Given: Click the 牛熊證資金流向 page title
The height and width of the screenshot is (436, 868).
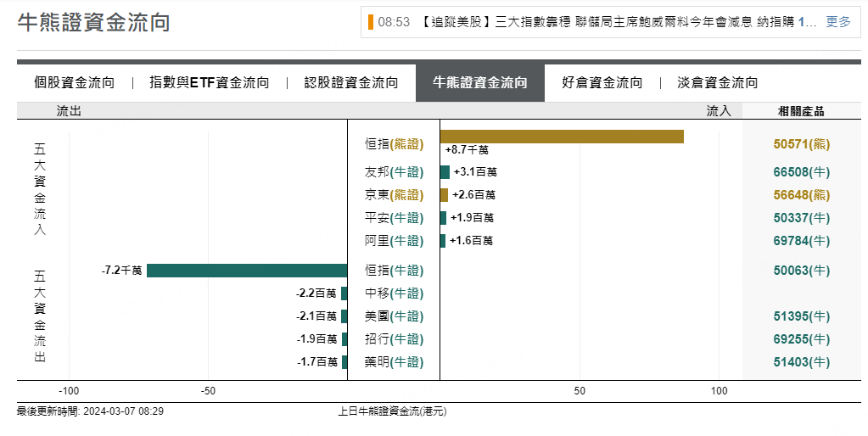Looking at the screenshot, I should point(93,23).
